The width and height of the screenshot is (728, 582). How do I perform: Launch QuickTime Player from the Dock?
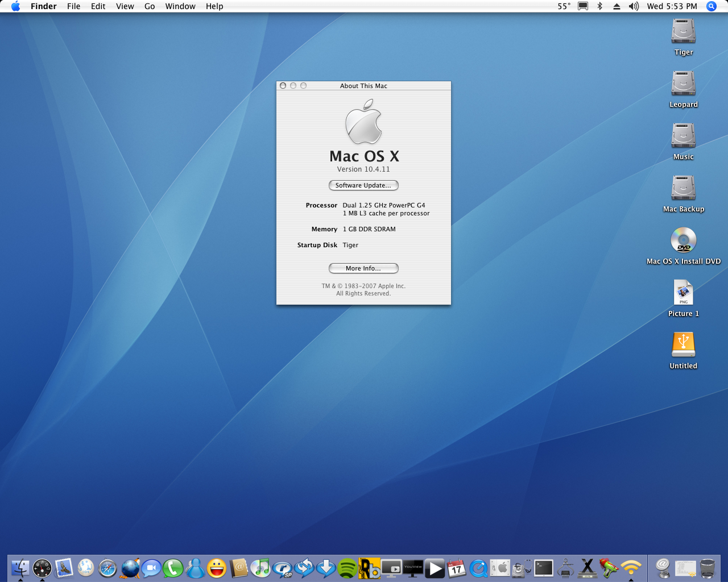[x=478, y=568]
